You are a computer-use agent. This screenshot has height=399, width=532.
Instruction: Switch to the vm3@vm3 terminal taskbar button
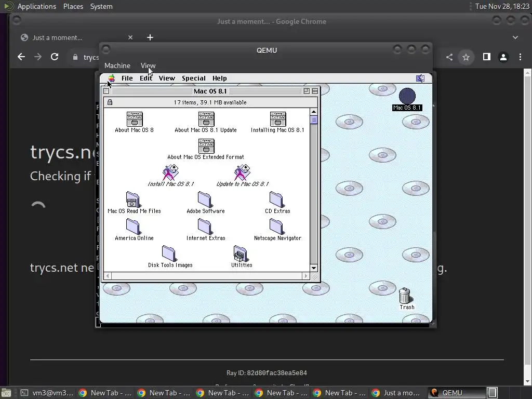click(47, 393)
